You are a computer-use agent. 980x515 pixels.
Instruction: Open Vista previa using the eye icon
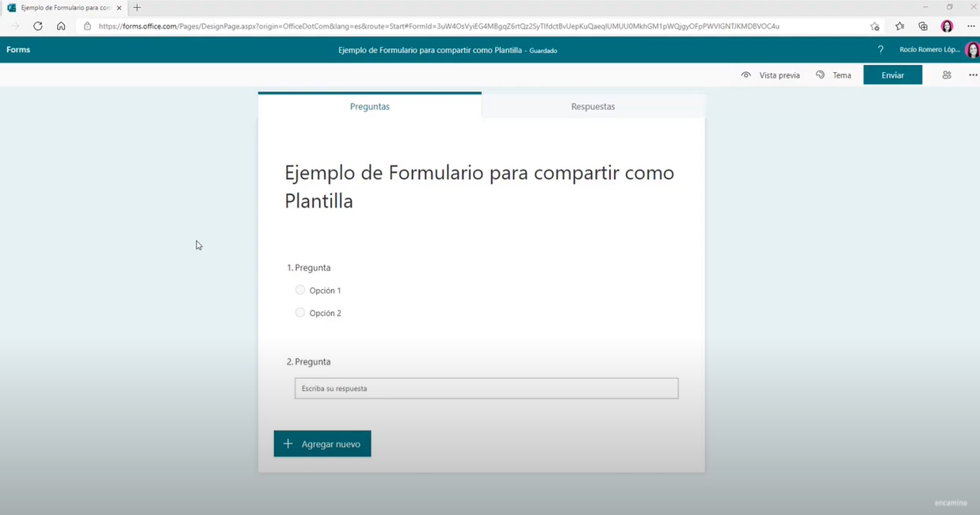click(x=745, y=74)
